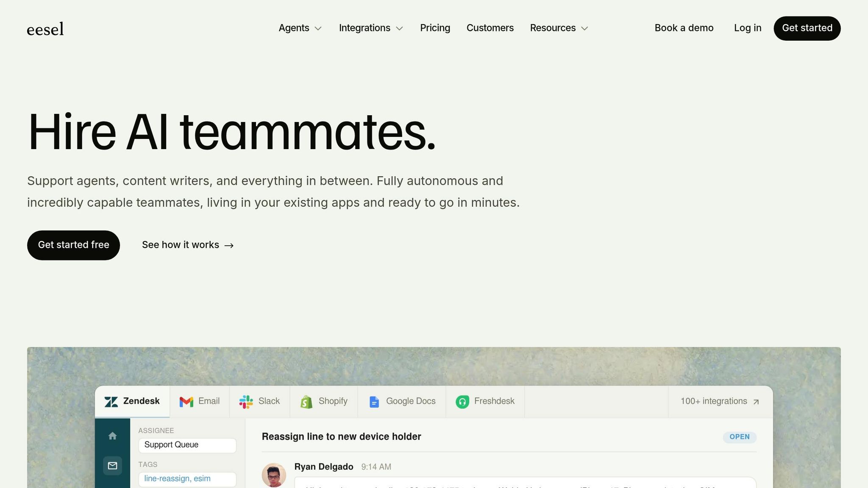Click the Zendesk logo icon
Viewport: 868px width, 488px height.
pyautogui.click(x=111, y=402)
